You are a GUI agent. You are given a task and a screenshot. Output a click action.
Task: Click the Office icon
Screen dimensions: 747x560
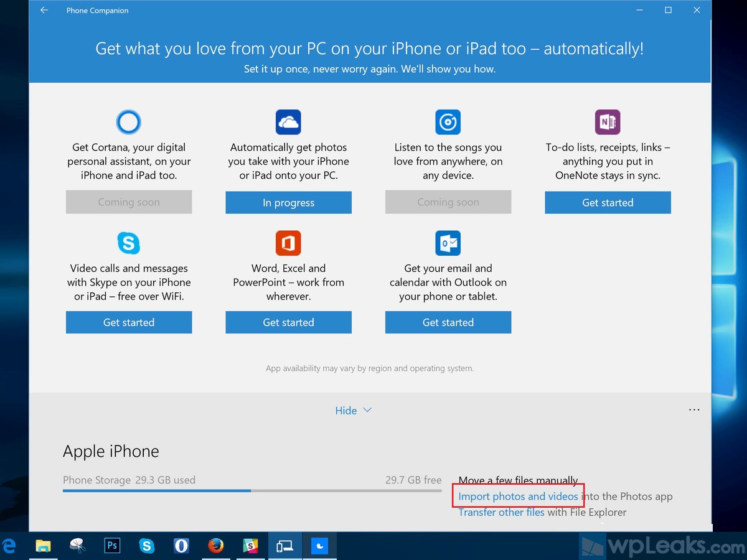[x=288, y=243]
